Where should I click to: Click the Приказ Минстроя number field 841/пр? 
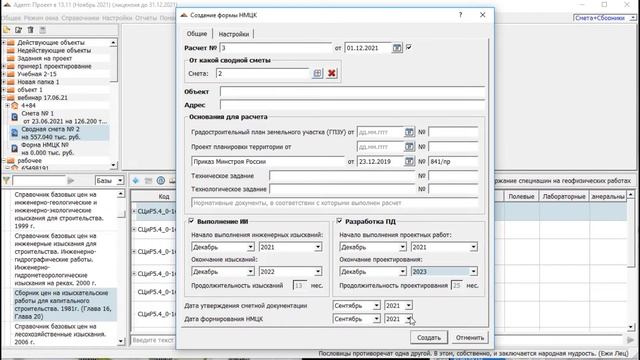coord(453,161)
